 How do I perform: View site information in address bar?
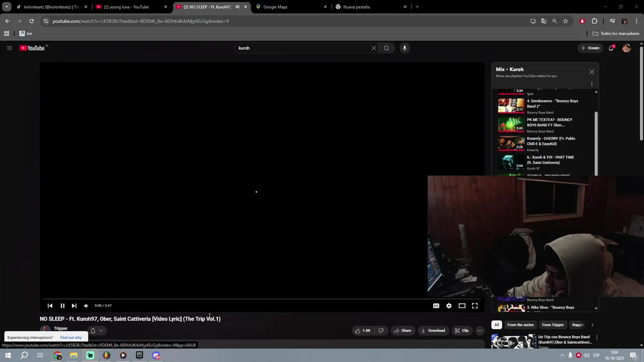coord(46,21)
